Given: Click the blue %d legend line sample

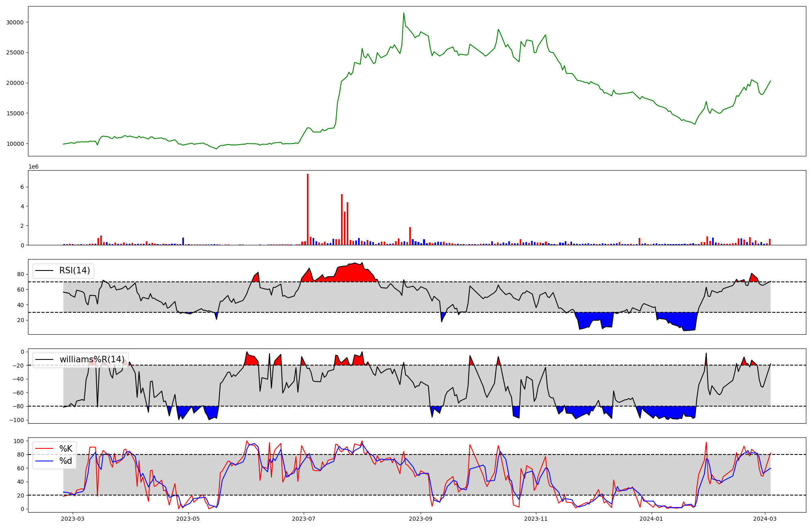Looking at the screenshot, I should 44,461.
